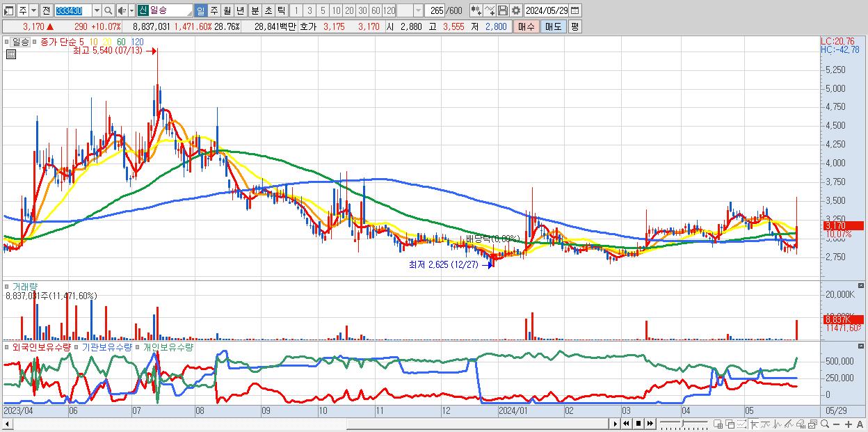Viewport: 868px width, 432px height.
Task: Click the 주 button at top-left corner
Action: [x=22, y=11]
